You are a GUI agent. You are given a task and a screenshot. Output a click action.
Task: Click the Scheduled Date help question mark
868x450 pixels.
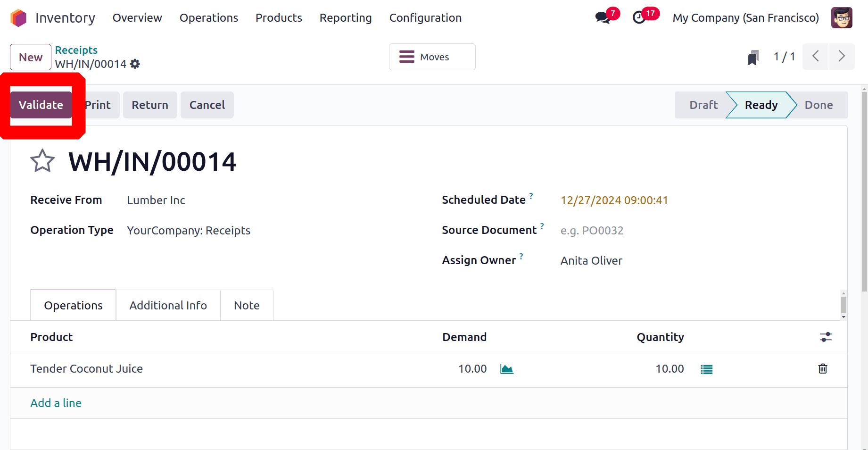(531, 195)
